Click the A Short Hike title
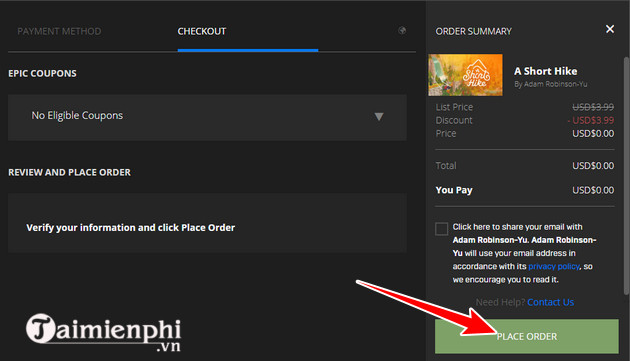Screen dimensions: 630x361 pyautogui.click(x=545, y=71)
